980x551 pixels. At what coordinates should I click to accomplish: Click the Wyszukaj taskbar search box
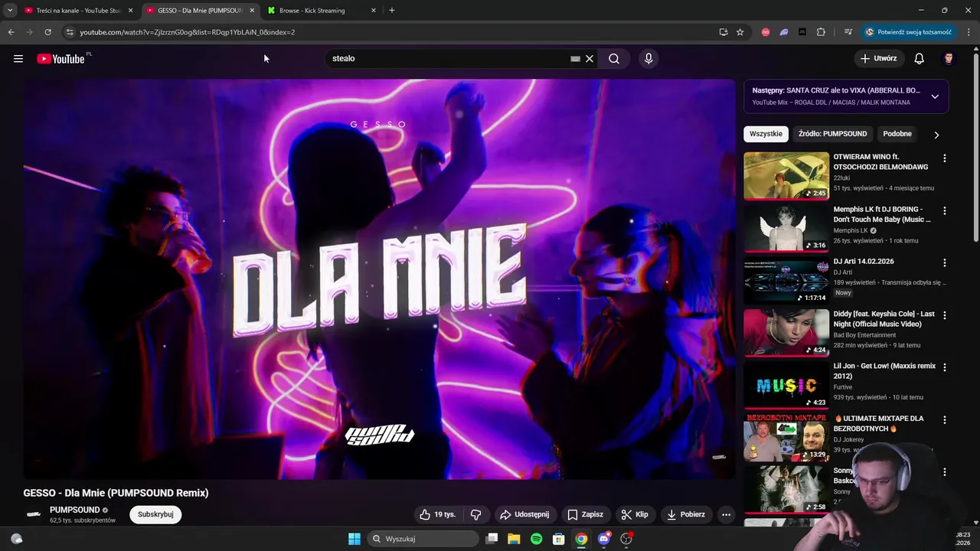(x=423, y=539)
